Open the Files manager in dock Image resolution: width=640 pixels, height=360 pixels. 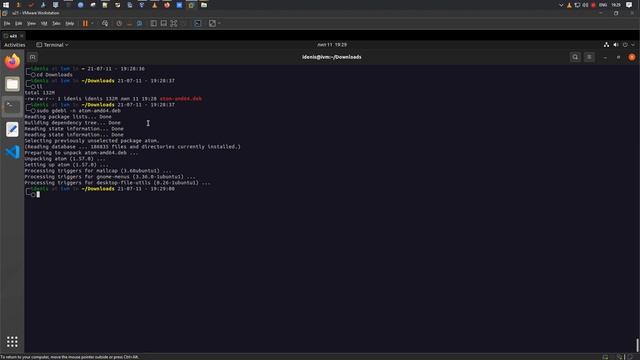pos(12,84)
